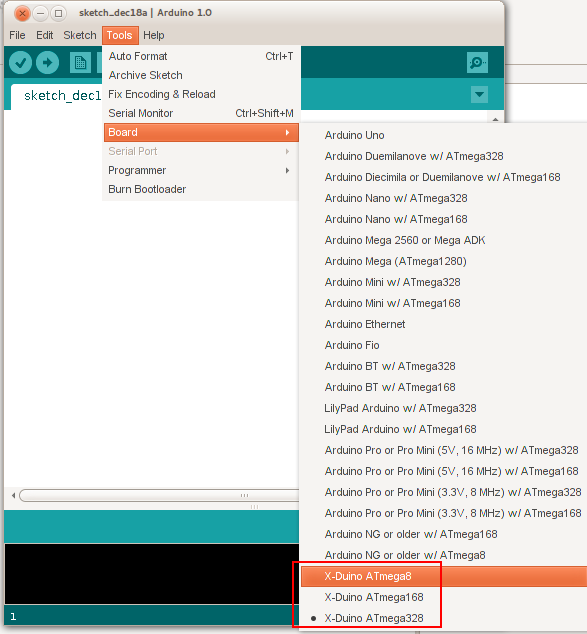This screenshot has height=634, width=587.
Task: Select LilyPad Arduino w/ ATmega328
Action: [x=444, y=408]
